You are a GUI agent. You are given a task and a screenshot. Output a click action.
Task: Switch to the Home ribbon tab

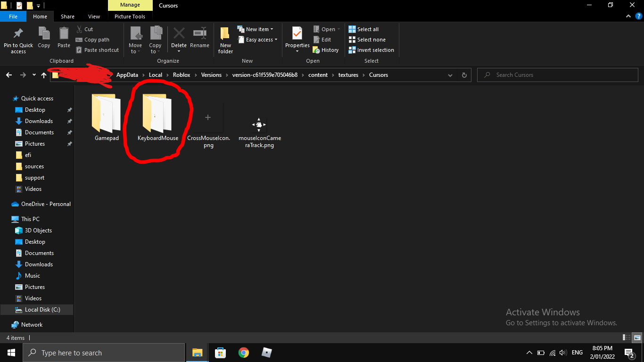tap(40, 16)
